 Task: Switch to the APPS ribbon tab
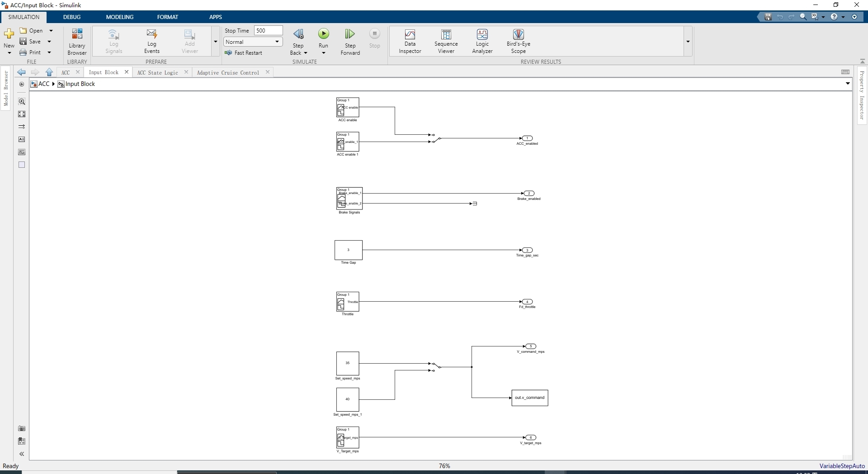[216, 17]
